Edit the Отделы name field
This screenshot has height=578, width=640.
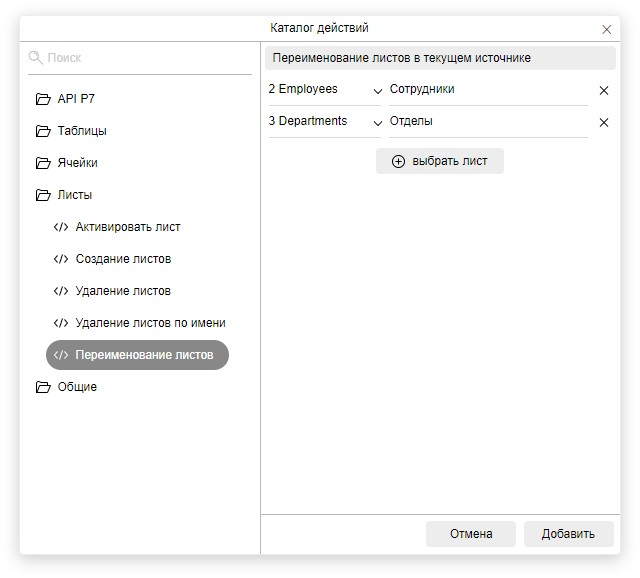coord(487,122)
